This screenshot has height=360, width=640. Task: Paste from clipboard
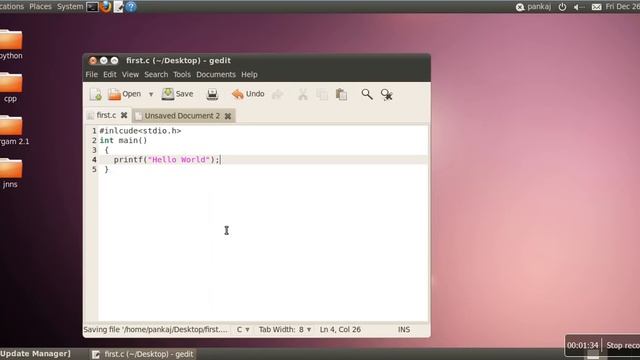[341, 94]
